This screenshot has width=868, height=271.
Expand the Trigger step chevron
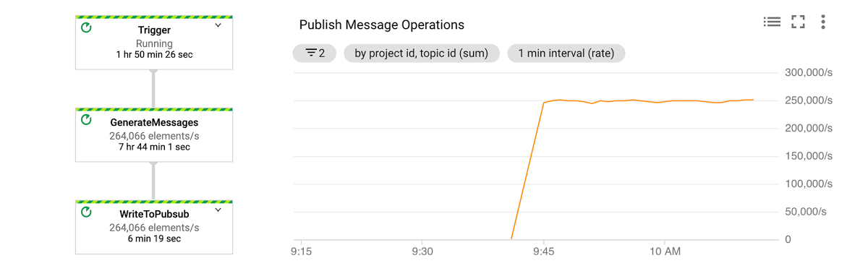218,26
